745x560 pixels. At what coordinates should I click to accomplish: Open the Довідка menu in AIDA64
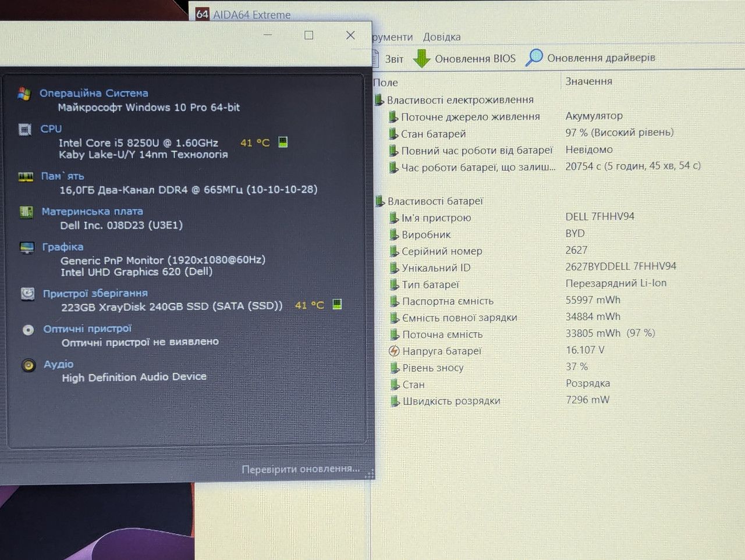pos(442,37)
